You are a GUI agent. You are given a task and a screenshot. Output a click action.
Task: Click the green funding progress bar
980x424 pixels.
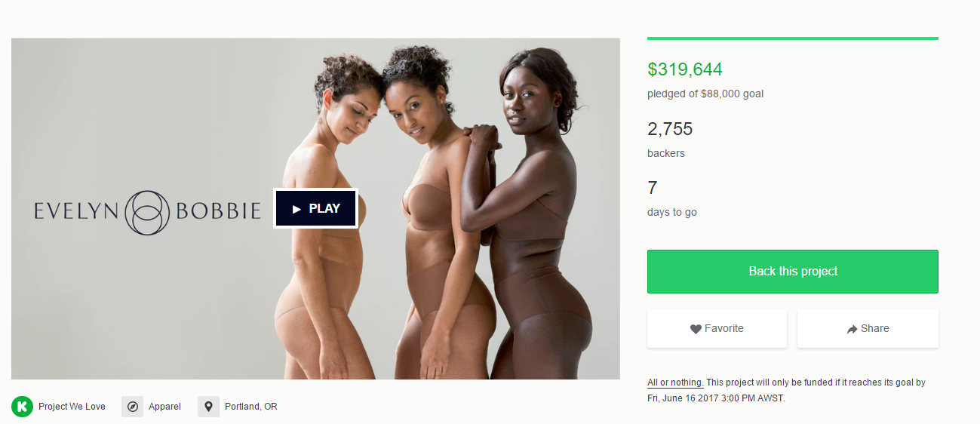coord(793,38)
